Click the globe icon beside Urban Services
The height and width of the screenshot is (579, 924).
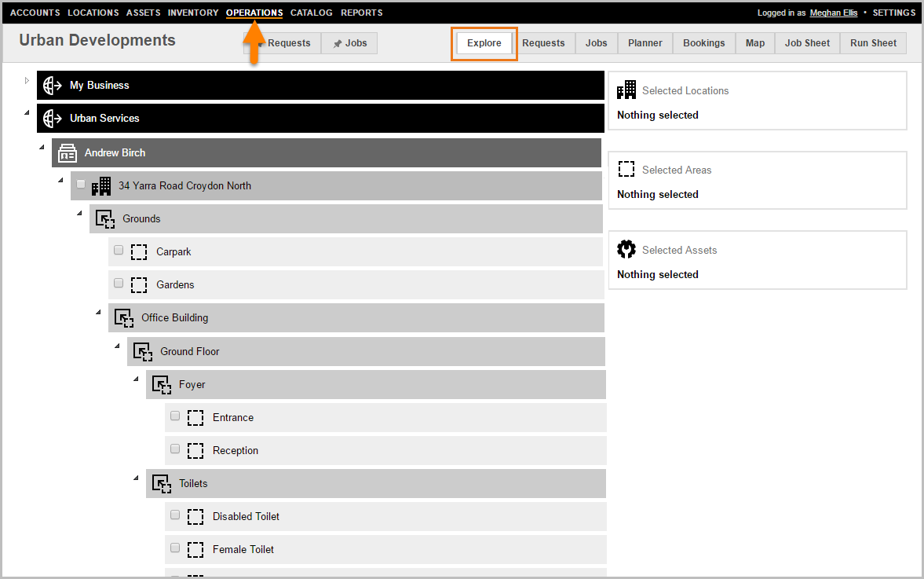click(53, 119)
